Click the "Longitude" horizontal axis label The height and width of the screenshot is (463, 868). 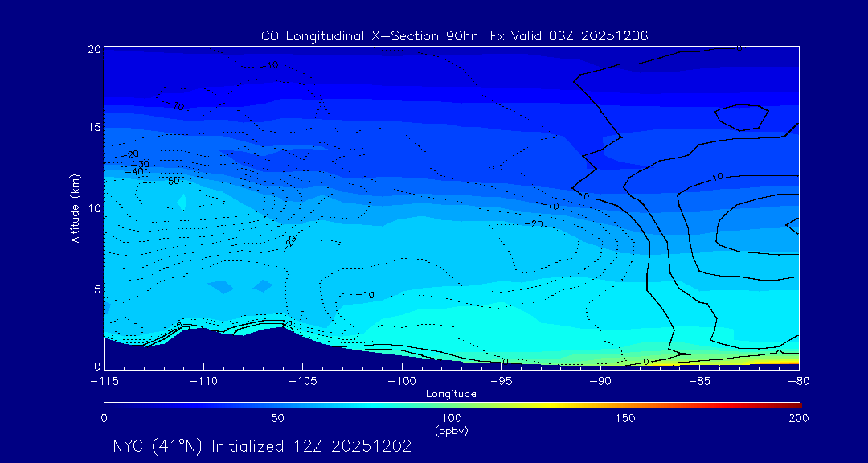pos(451,395)
